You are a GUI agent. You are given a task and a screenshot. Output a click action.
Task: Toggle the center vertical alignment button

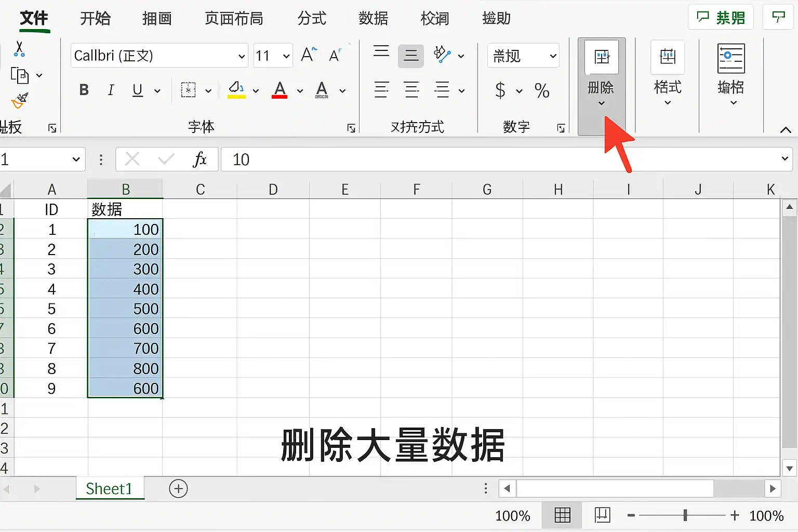pos(411,56)
